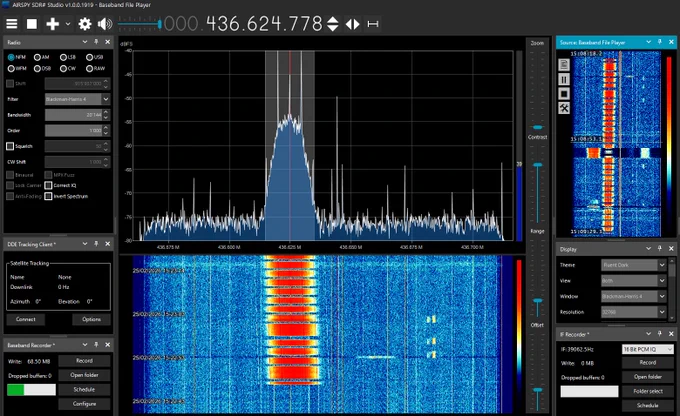Close the Source Baseband File Player panel
The image size is (680, 416).
pyautogui.click(x=671, y=42)
